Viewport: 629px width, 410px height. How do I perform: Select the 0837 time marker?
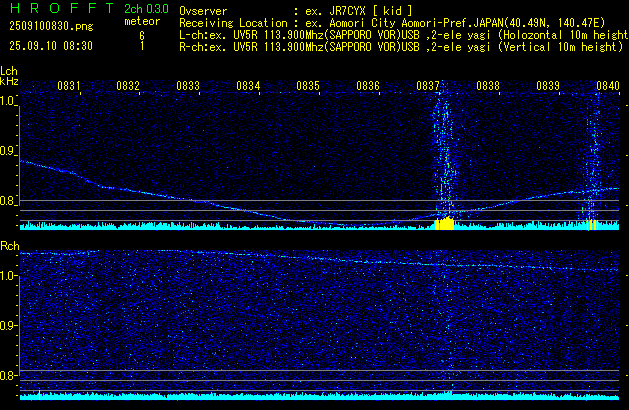click(428, 86)
